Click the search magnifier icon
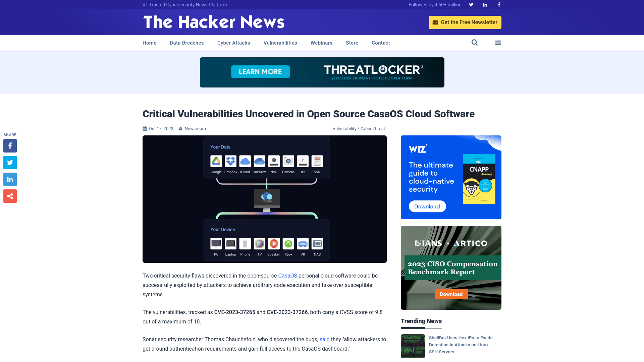 tap(475, 43)
